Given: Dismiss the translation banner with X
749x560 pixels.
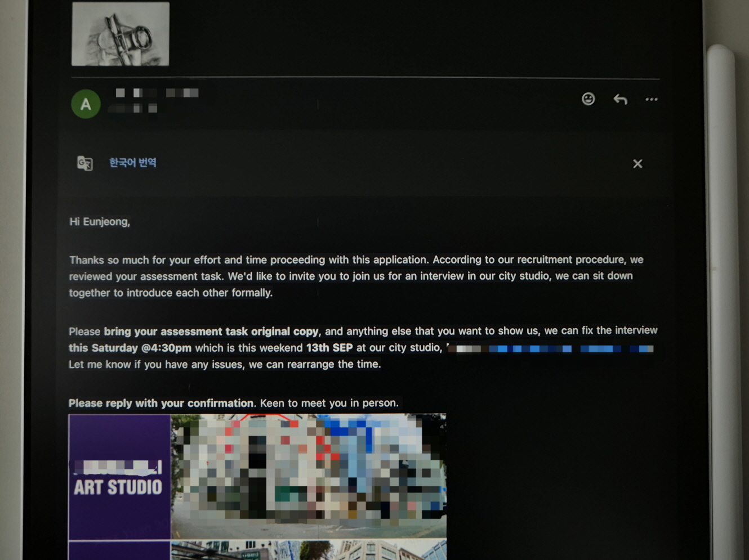Looking at the screenshot, I should pos(637,164).
